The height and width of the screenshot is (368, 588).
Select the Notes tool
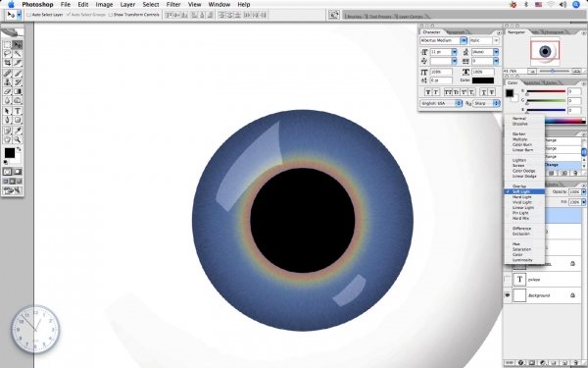point(7,131)
